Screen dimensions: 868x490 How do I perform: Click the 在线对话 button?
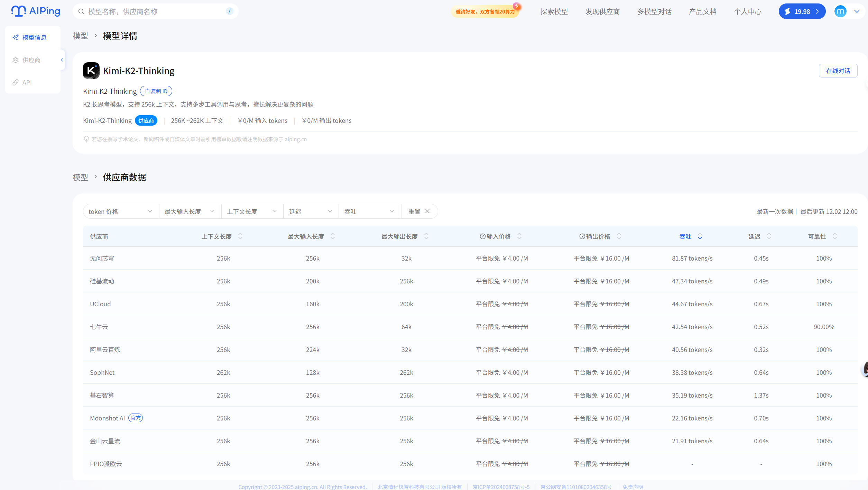coord(838,71)
